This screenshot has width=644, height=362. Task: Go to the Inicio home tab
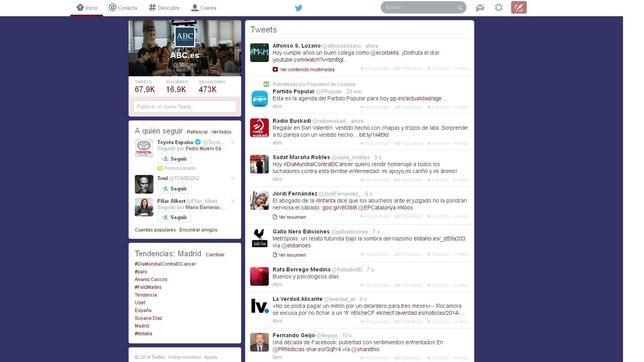click(87, 8)
